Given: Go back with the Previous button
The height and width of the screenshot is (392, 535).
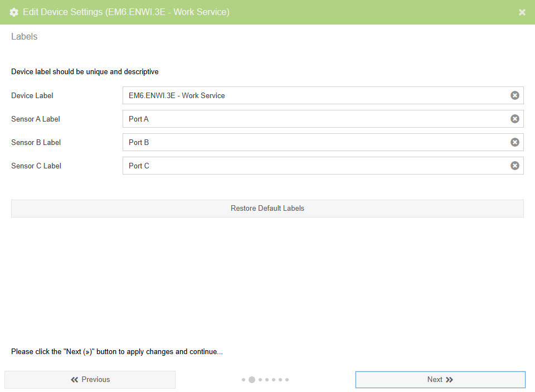Looking at the screenshot, I should tap(90, 380).
